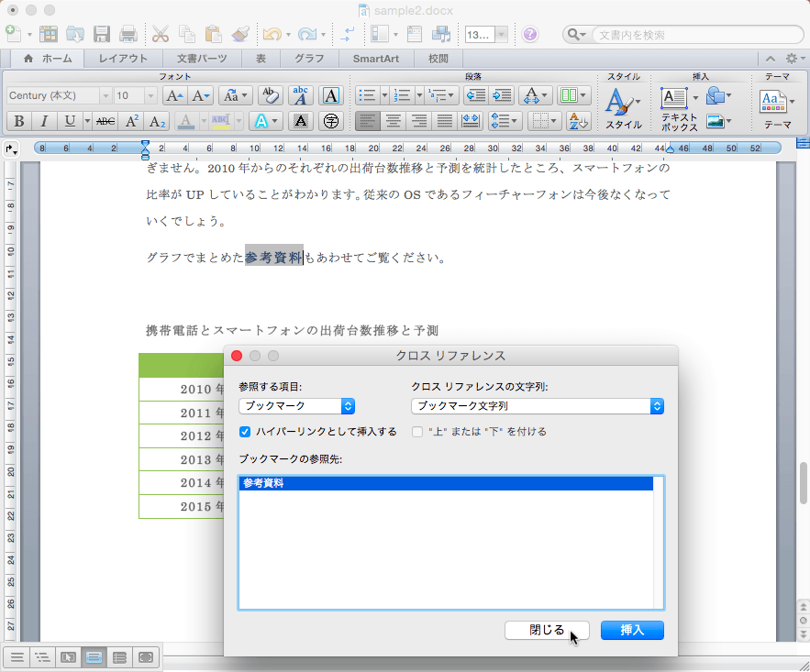Switch to the 表 tab
Image resolution: width=810 pixels, height=672 pixels.
click(x=261, y=59)
